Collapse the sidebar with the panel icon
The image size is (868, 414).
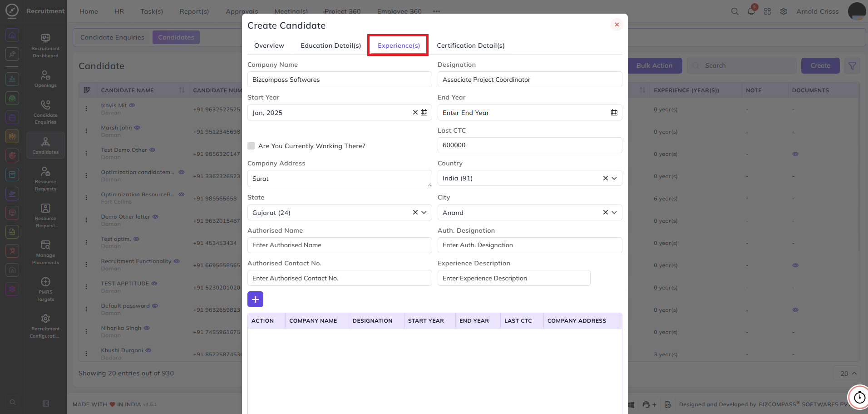click(46, 404)
